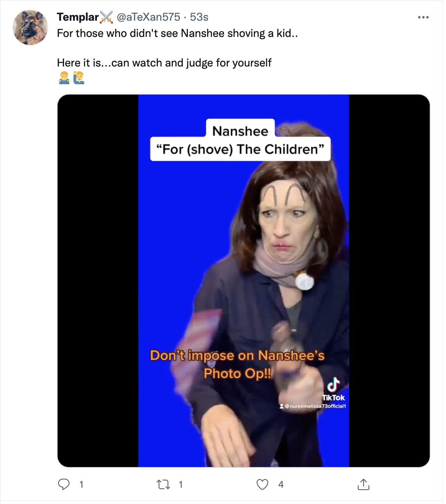Click the shrugging person emoji
This screenshot has width=446, height=504.
coord(64,78)
